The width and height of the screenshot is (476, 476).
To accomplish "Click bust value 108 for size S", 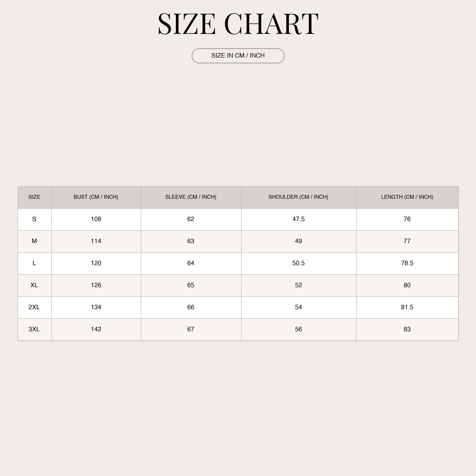I will (96, 219).
